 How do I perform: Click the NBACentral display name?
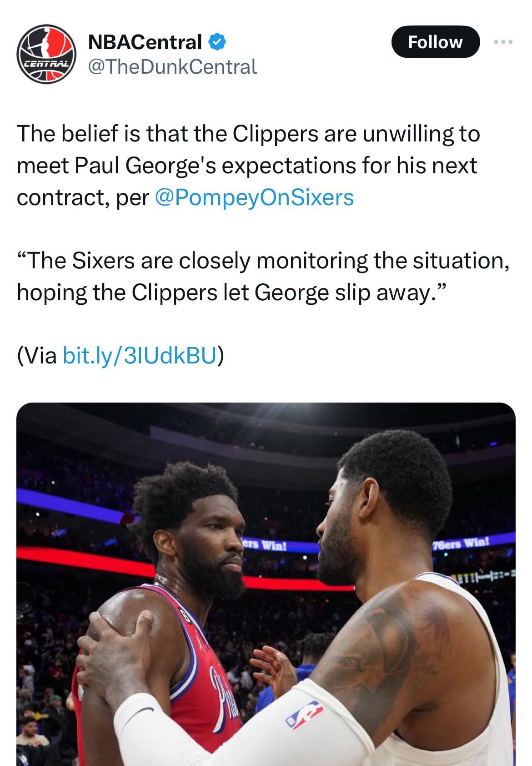pos(145,42)
